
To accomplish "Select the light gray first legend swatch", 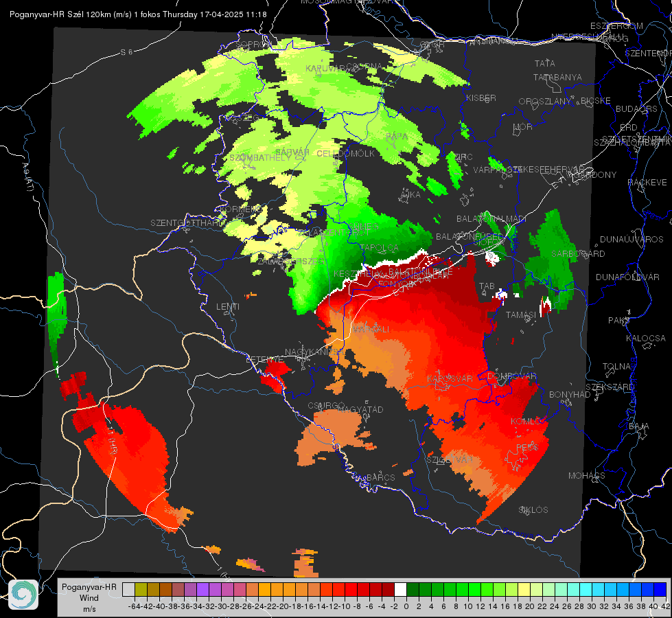I will (128, 590).
